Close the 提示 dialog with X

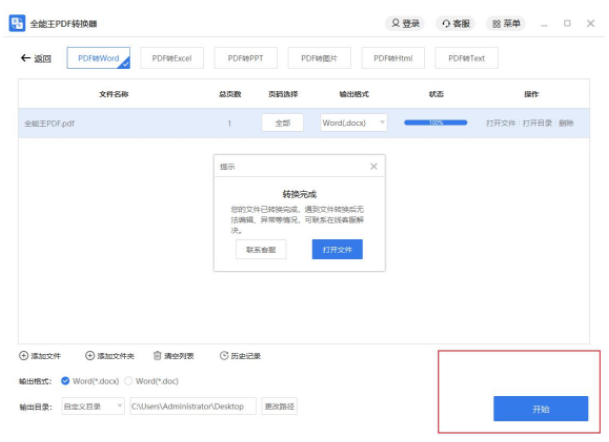pos(374,166)
